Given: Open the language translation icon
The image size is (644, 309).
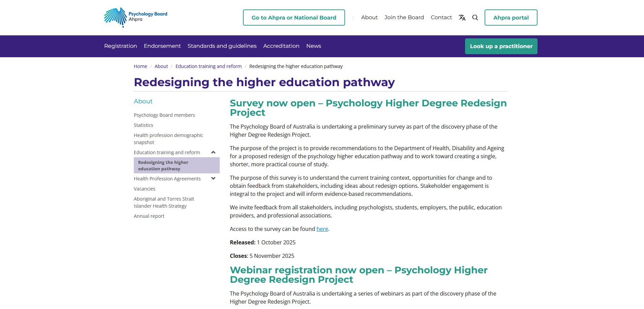Looking at the screenshot, I should (462, 18).
